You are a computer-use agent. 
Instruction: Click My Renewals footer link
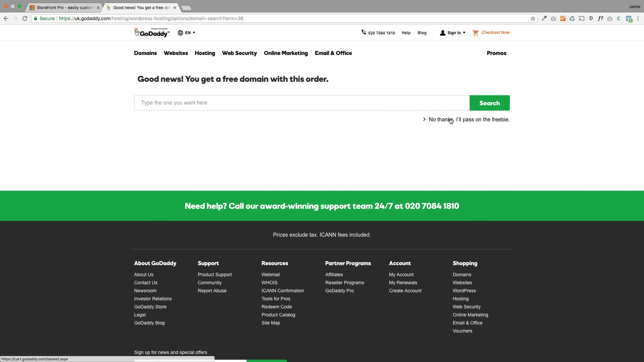tap(403, 283)
